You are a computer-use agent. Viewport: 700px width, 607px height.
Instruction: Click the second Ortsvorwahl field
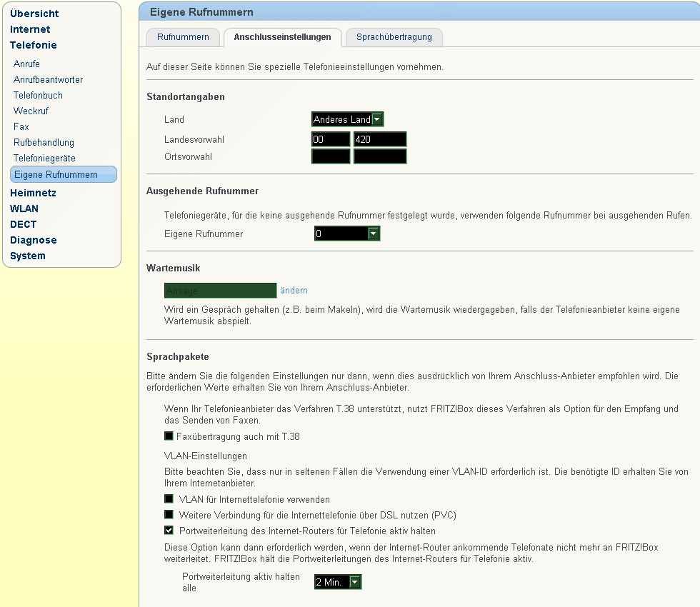click(x=380, y=156)
